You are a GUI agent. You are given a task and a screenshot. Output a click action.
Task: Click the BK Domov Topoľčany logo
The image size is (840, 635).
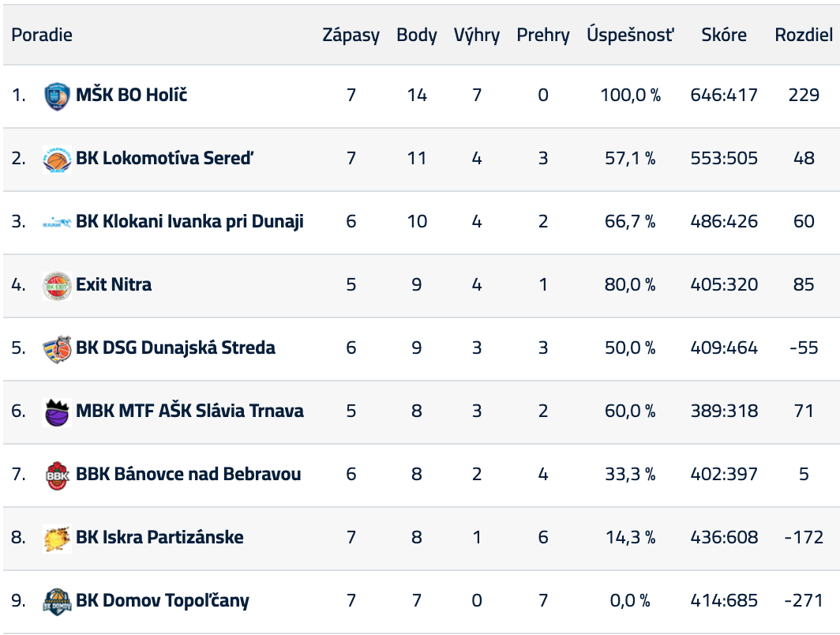pyautogui.click(x=57, y=601)
